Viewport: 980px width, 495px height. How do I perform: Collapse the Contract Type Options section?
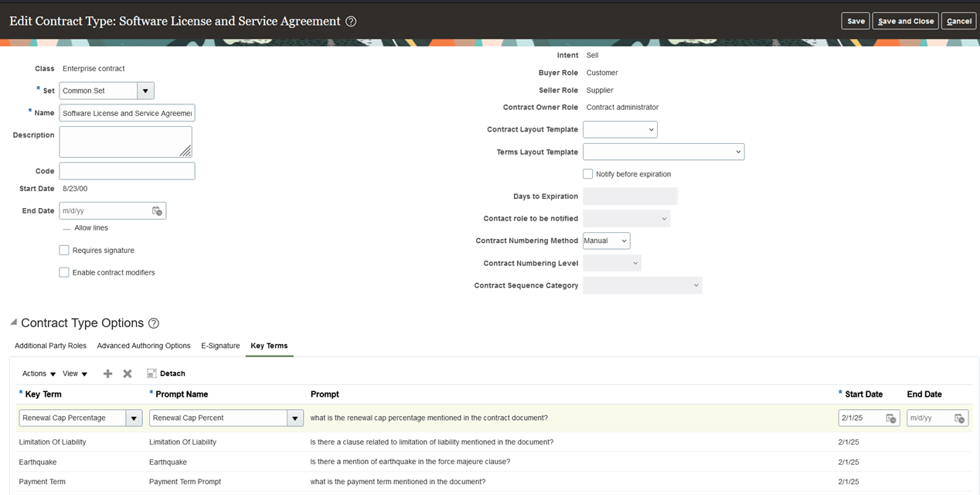(x=14, y=322)
